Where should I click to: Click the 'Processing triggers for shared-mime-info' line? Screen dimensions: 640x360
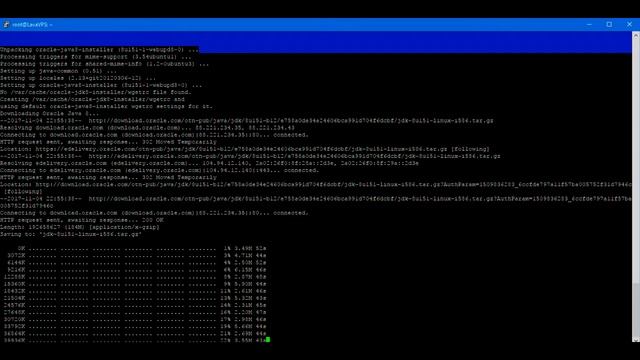104,64
